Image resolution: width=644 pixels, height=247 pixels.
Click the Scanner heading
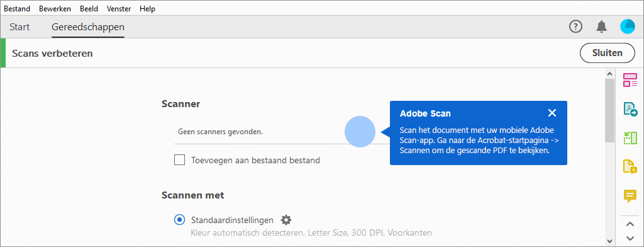pos(180,104)
